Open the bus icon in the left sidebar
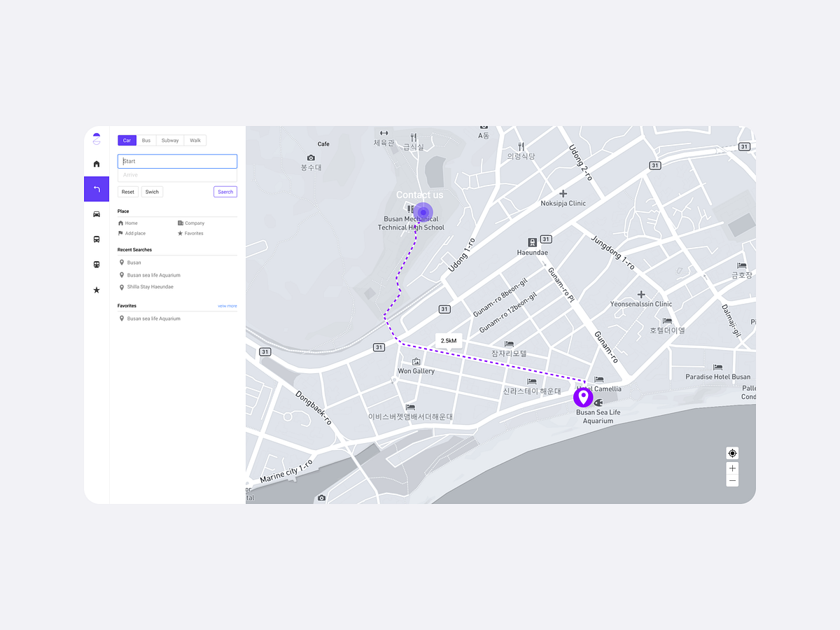The height and width of the screenshot is (630, 840). point(97,239)
